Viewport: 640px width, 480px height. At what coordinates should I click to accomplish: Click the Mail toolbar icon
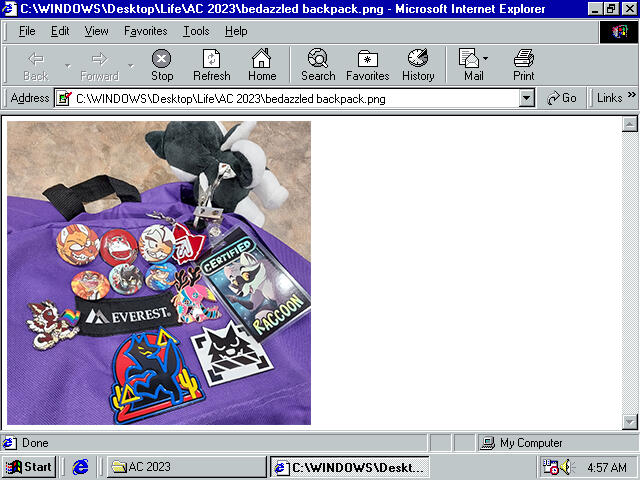(x=471, y=65)
